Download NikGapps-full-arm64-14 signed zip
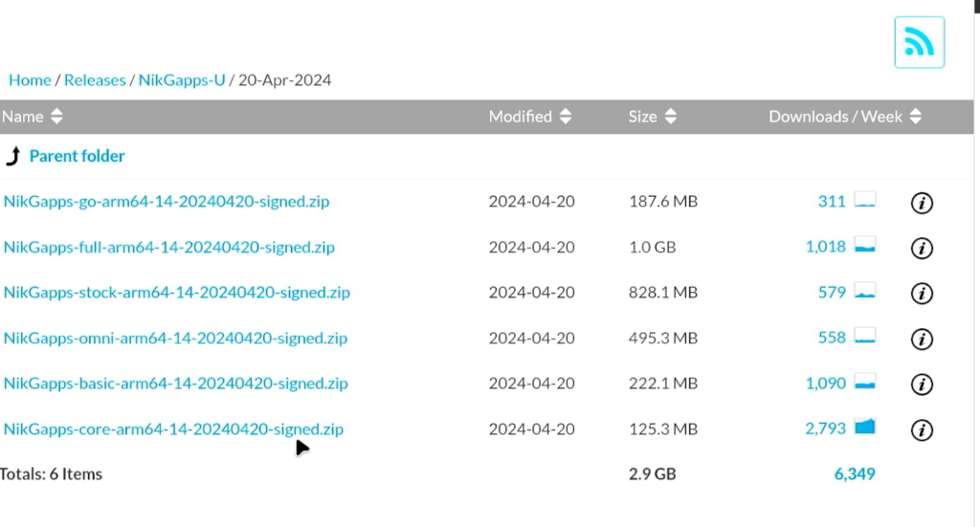The height and width of the screenshot is (527, 980). (x=169, y=248)
